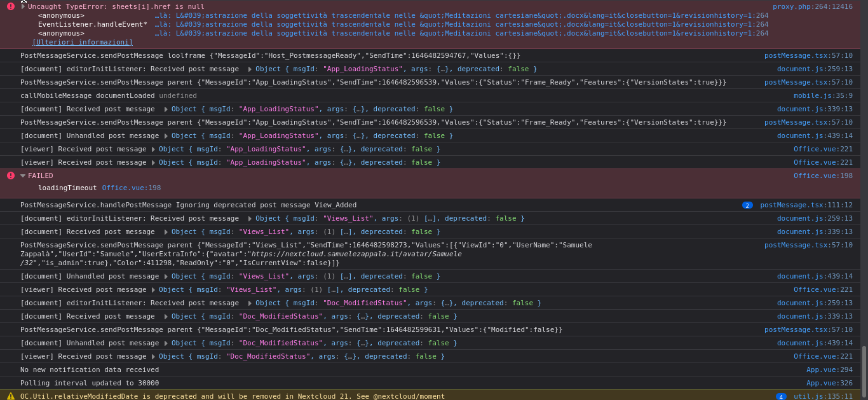
Task: Click the console vertical scrollbar thumb
Action: [864, 371]
